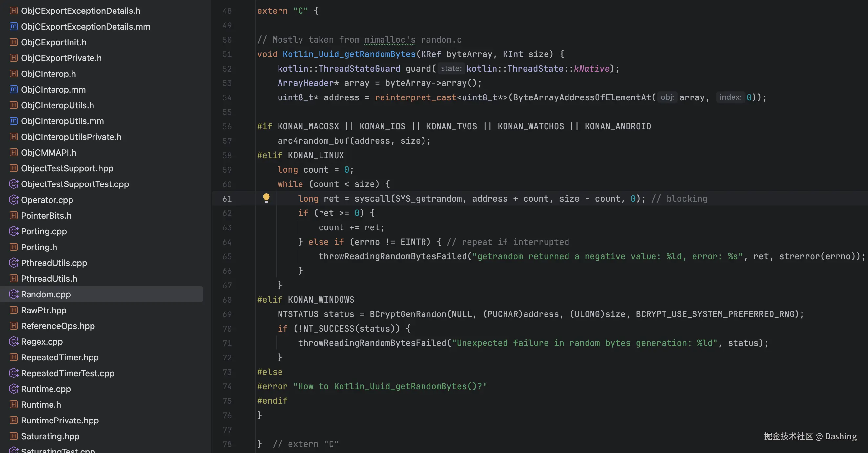This screenshot has height=453, width=868.
Task: Click the yellow lightbulb quick-fix icon
Action: tap(266, 198)
